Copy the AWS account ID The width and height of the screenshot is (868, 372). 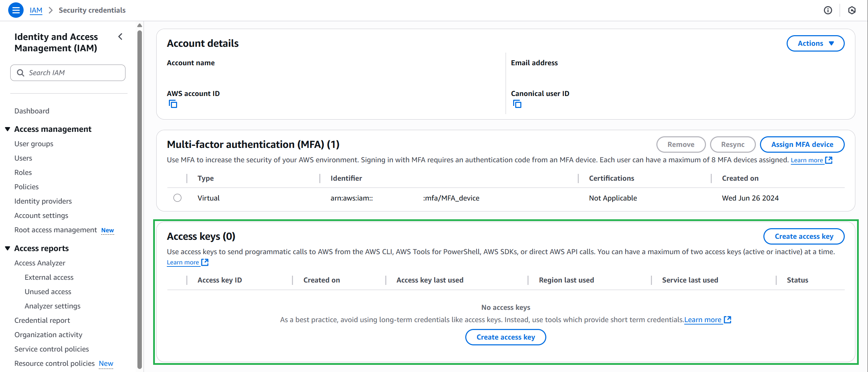[173, 104]
